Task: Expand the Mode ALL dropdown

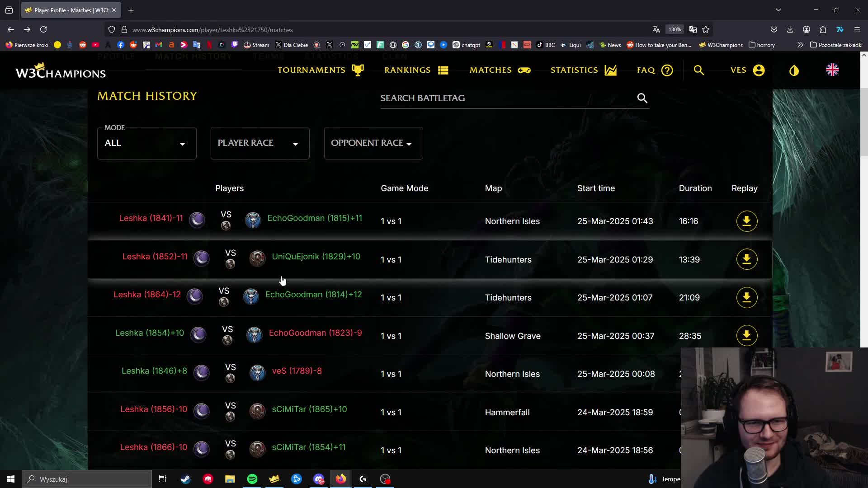Action: tap(146, 143)
